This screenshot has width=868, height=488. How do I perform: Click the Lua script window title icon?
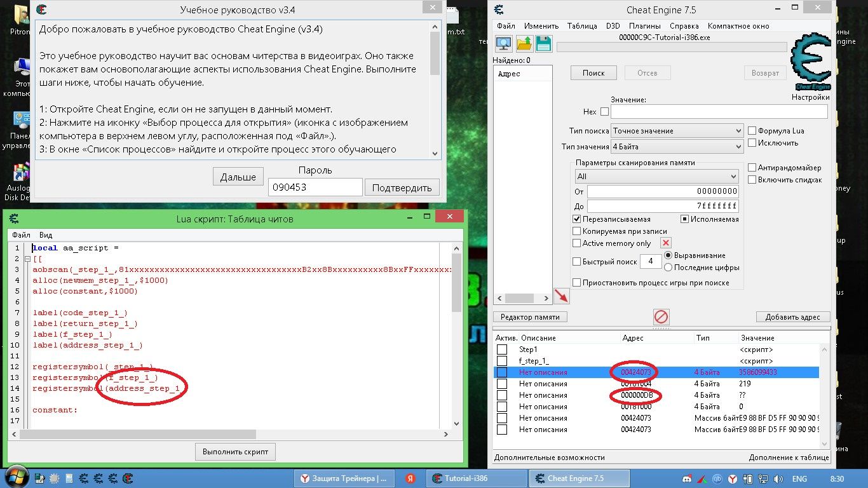click(14, 219)
